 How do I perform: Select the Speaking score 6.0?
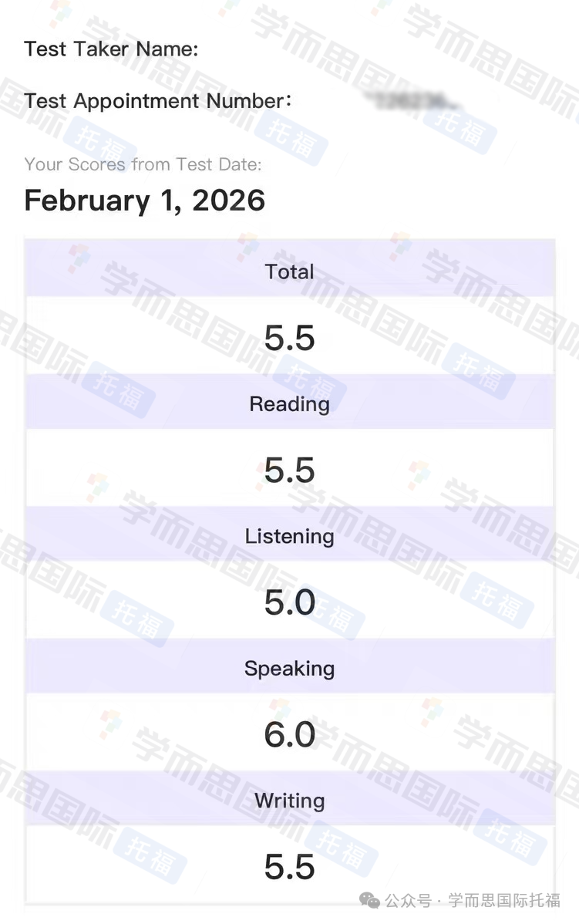(x=289, y=734)
